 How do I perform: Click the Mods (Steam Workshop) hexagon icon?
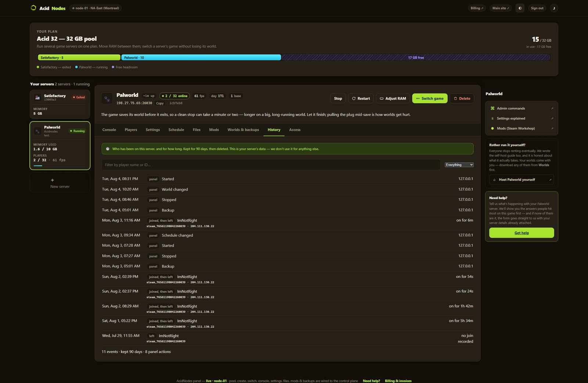pyautogui.click(x=492, y=128)
